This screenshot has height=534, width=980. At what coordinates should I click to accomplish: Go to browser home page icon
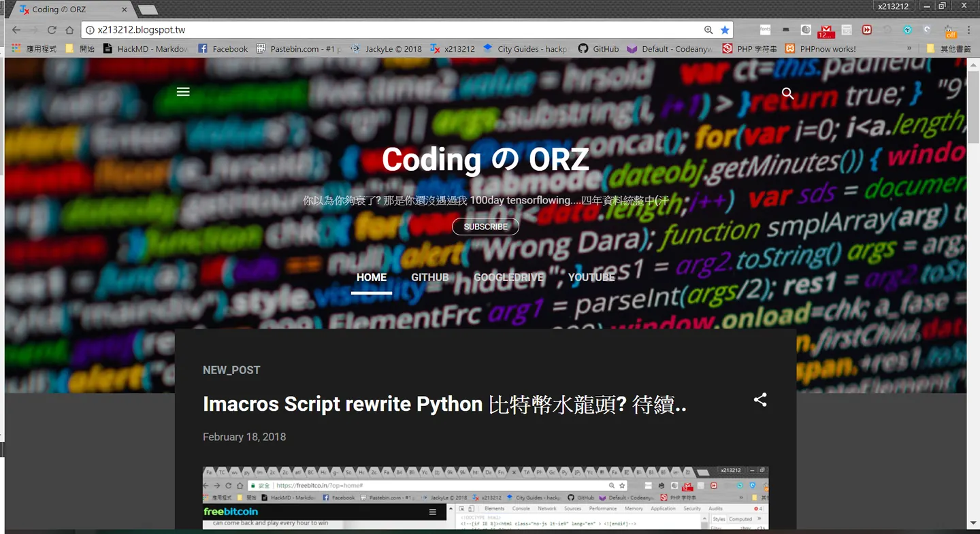(69, 30)
